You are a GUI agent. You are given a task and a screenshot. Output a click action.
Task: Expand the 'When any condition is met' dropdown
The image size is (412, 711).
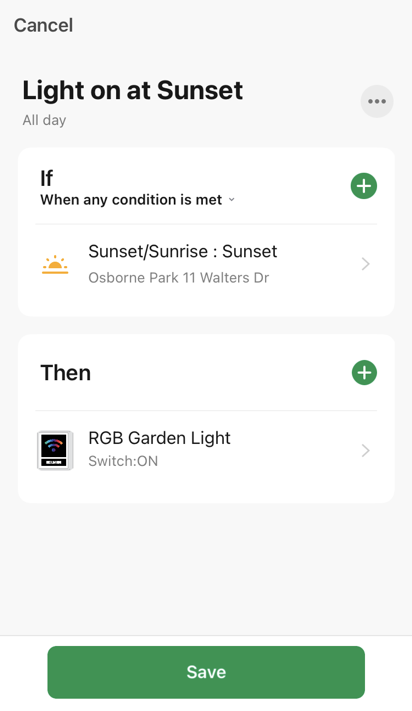point(138,200)
